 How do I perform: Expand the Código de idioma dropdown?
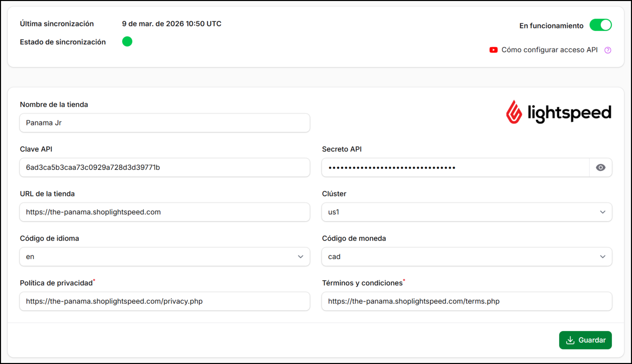[165, 257]
